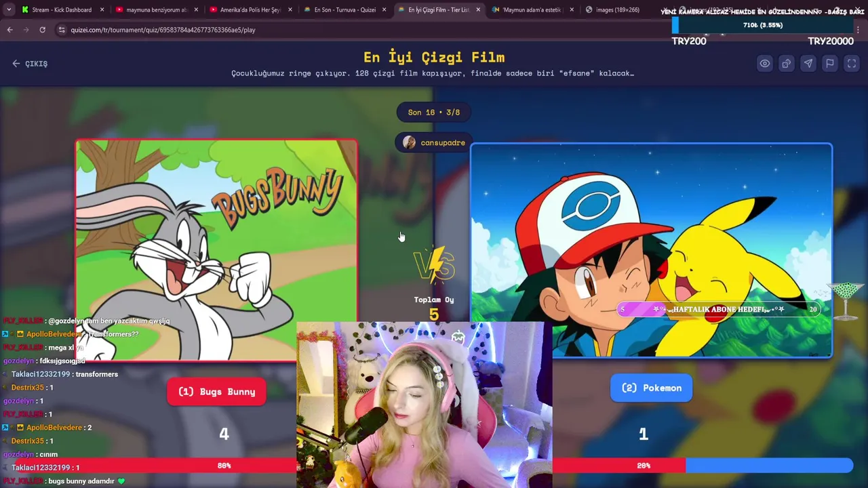Switch to 'Maymun adam'a estetik tab

coord(533,9)
